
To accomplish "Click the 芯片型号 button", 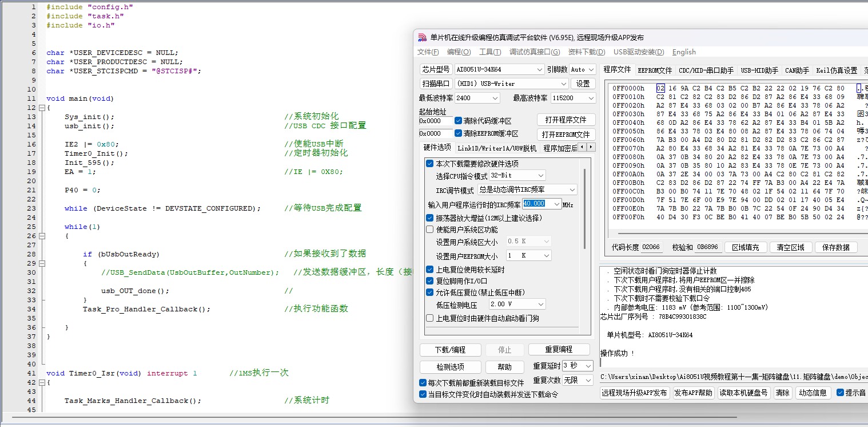I will click(x=436, y=69).
